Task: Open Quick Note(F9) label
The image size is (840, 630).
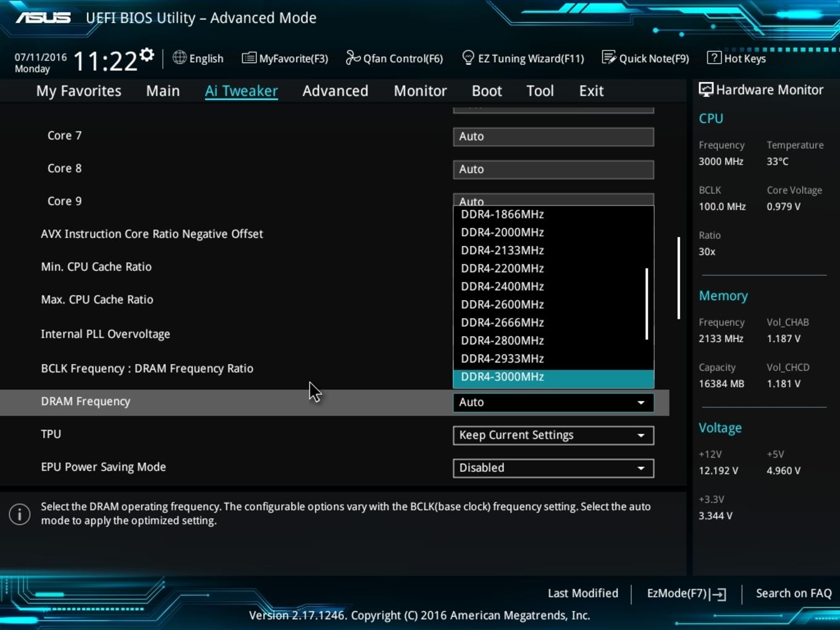Action: (654, 59)
